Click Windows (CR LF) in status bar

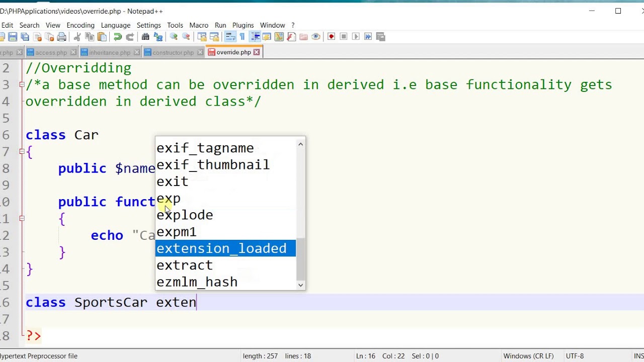coord(528,356)
